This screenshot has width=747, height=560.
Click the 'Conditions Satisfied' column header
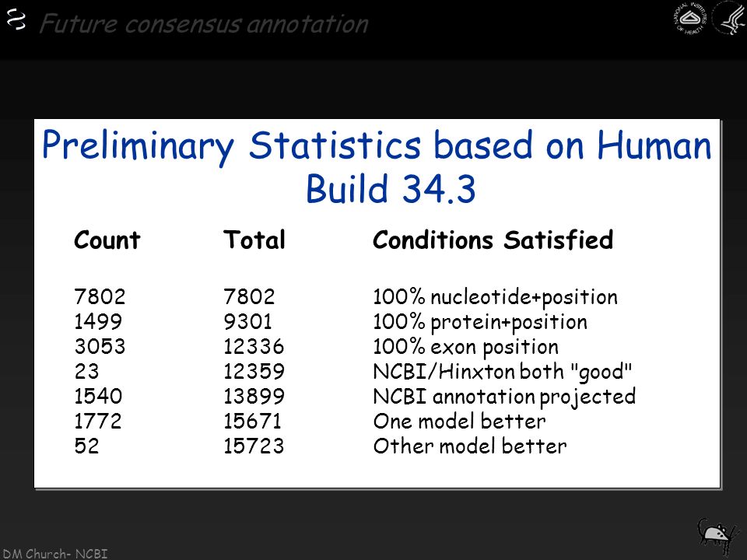pos(493,240)
